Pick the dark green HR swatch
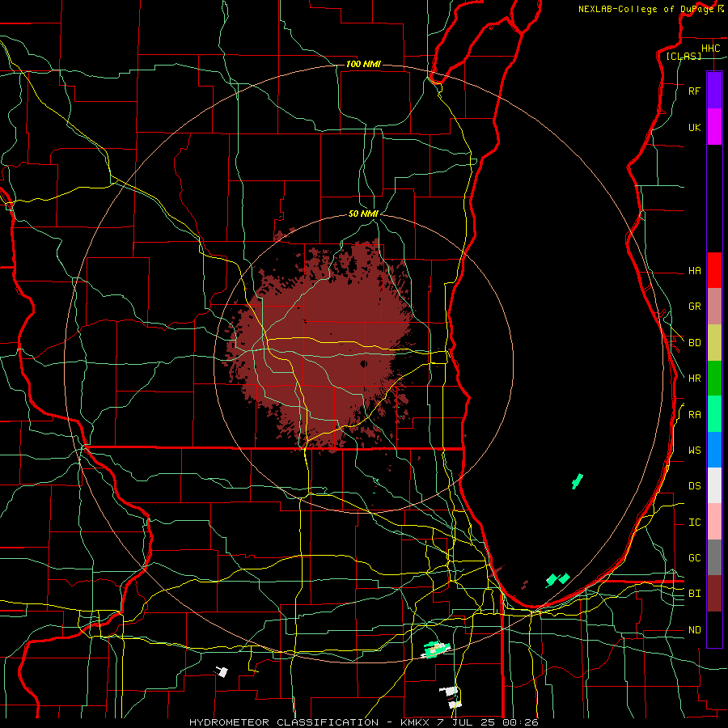Screen dimensions: 728x728 tap(714, 379)
